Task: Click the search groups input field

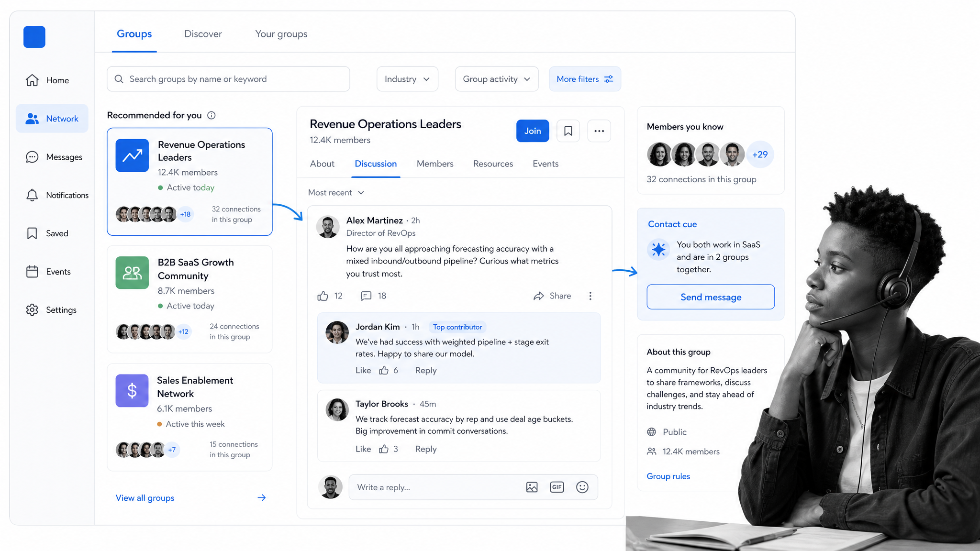Action: [x=228, y=79]
